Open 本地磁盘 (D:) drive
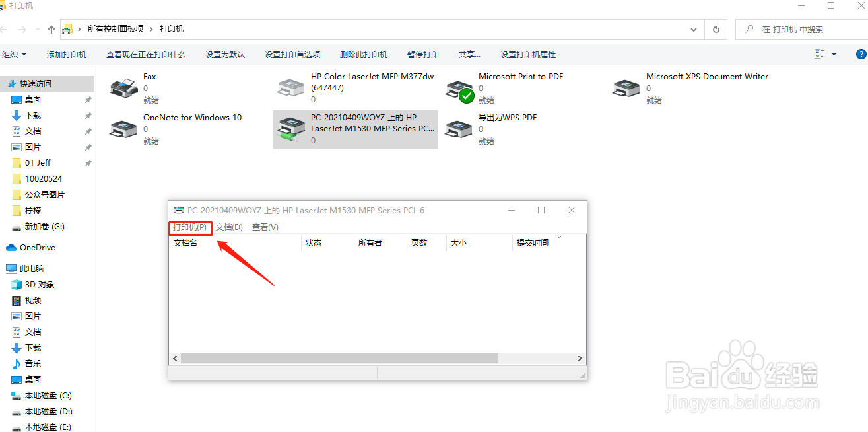This screenshot has height=432, width=868. click(48, 412)
